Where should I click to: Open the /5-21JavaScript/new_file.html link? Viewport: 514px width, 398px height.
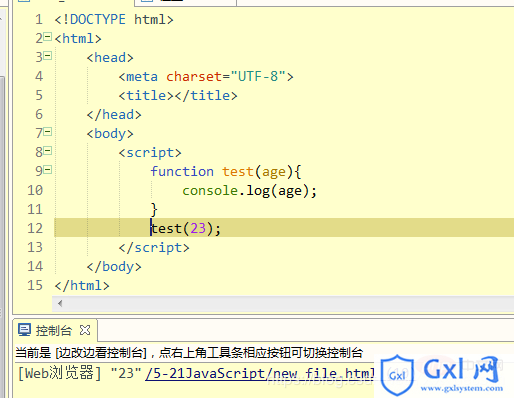click(260, 373)
